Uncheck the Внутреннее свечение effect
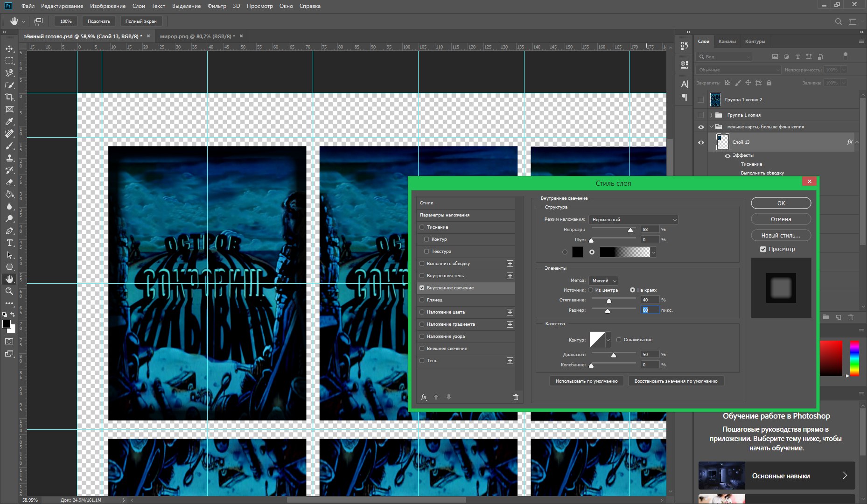 pyautogui.click(x=422, y=288)
